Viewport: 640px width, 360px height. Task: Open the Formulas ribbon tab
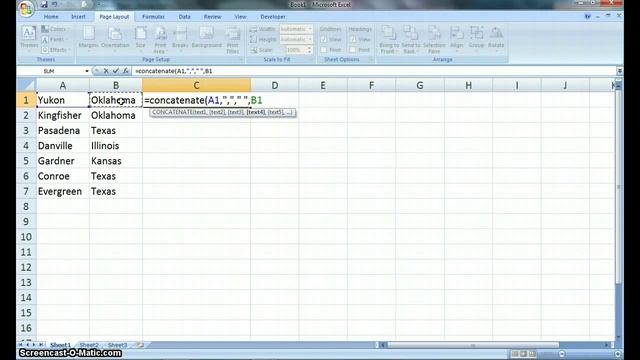pos(153,17)
